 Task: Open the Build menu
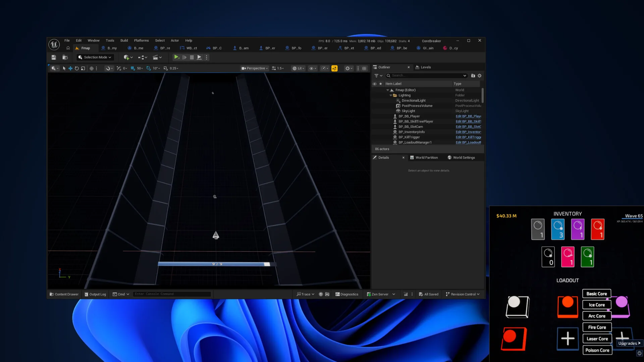point(124,41)
